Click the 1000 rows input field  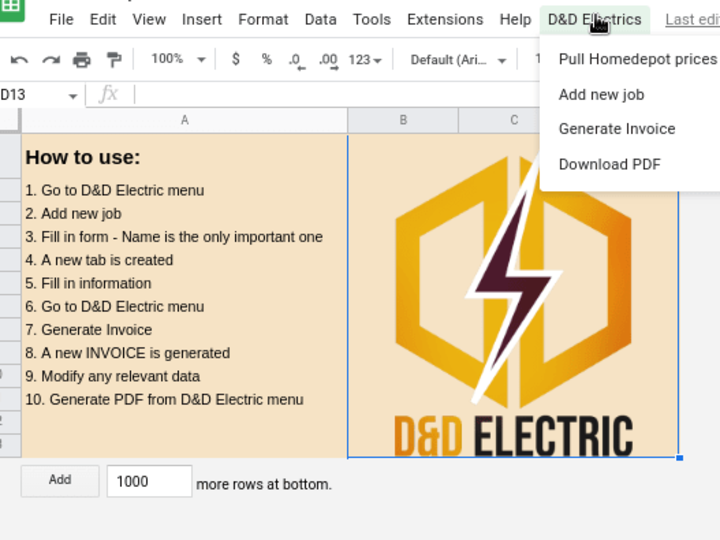149,481
